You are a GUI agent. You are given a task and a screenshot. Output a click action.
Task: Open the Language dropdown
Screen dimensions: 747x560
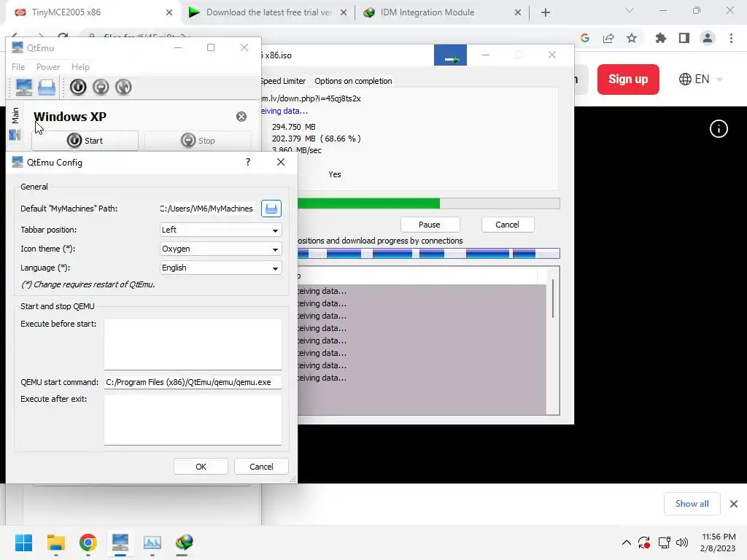(x=220, y=268)
